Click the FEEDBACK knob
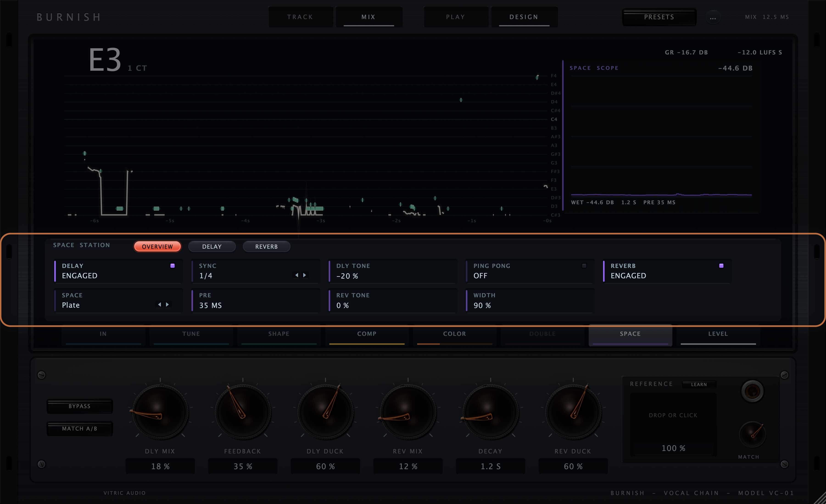826x504 pixels. click(x=243, y=412)
